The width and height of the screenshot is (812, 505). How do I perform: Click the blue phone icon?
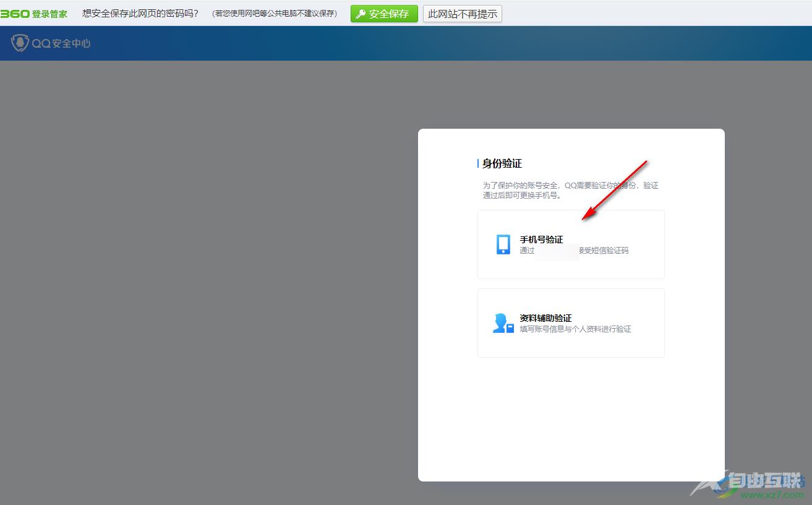tap(503, 244)
